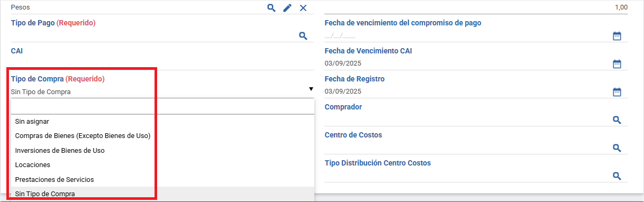Collapse the Tipo de Compra dropdown arrow

tap(311, 89)
